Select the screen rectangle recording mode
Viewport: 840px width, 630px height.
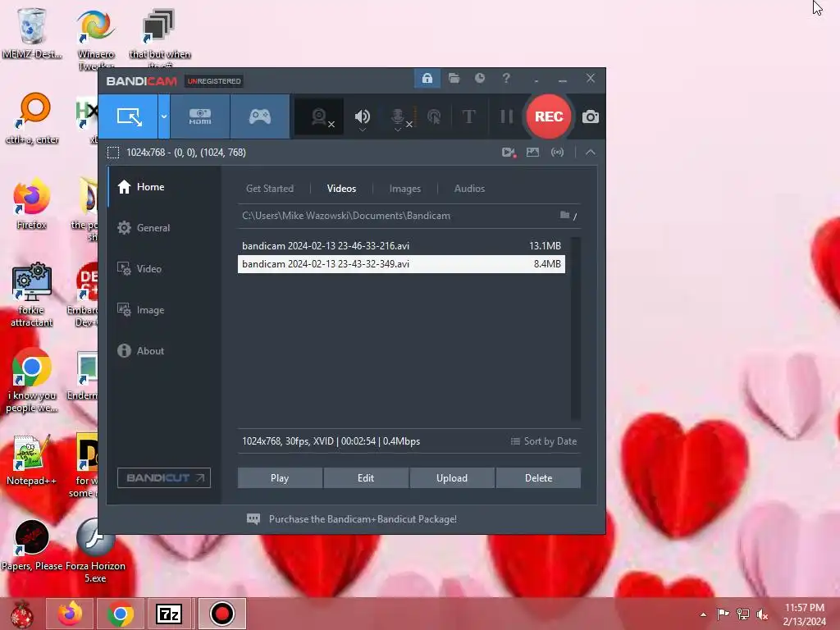point(129,116)
